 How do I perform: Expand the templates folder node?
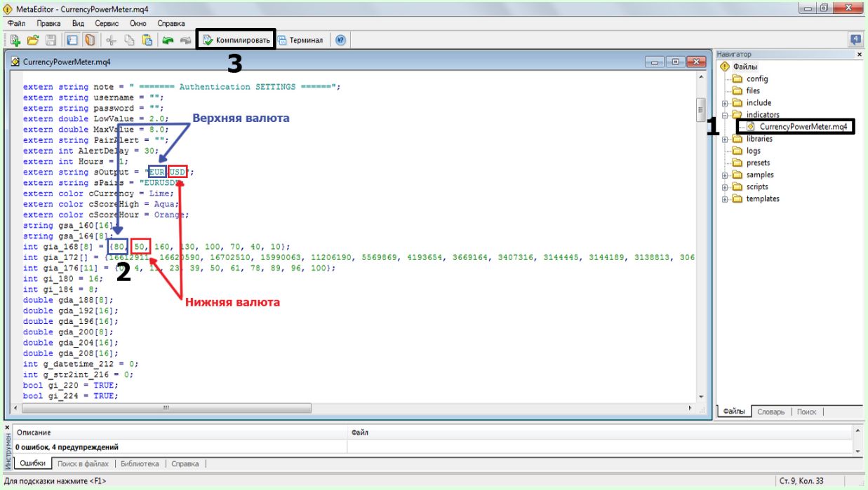[x=725, y=199]
